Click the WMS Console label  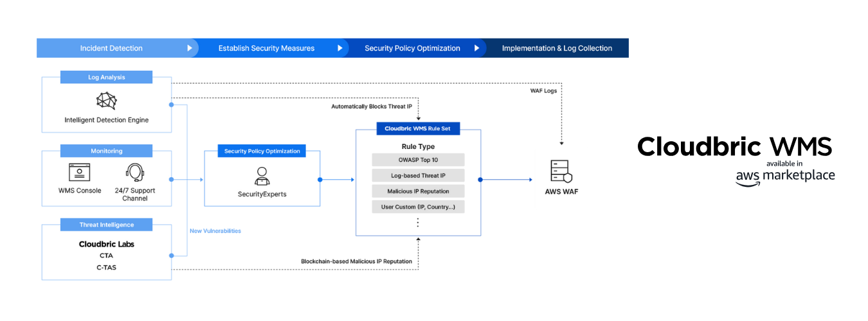point(80,191)
